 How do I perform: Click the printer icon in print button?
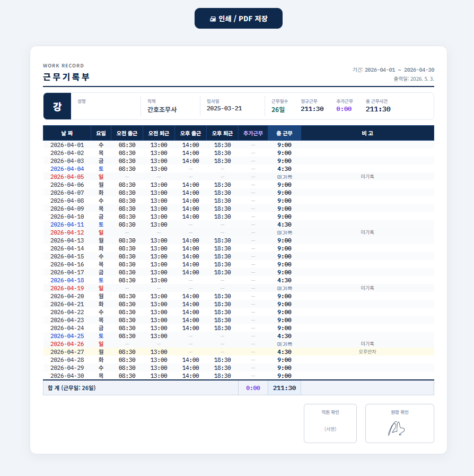pos(213,19)
